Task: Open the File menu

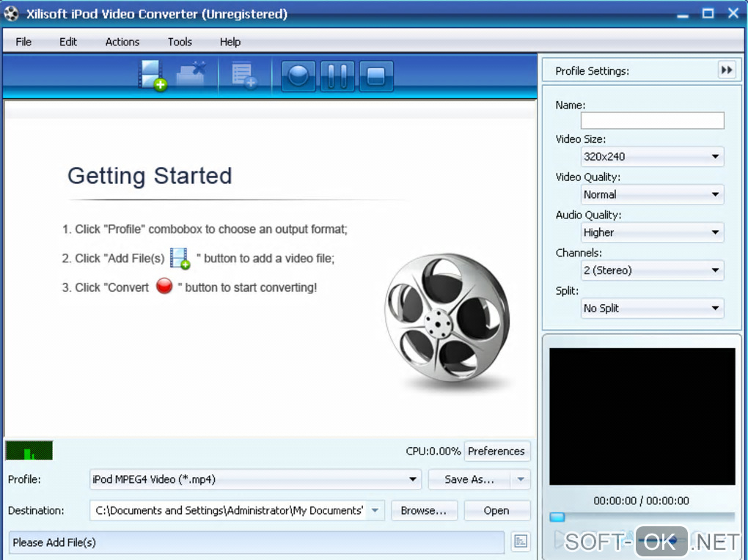Action: click(23, 42)
